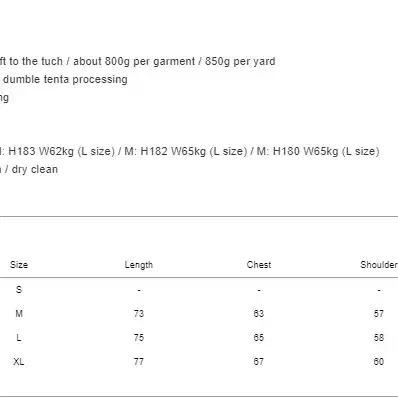
Task: Click the Shoulder column header
Action: click(x=379, y=265)
